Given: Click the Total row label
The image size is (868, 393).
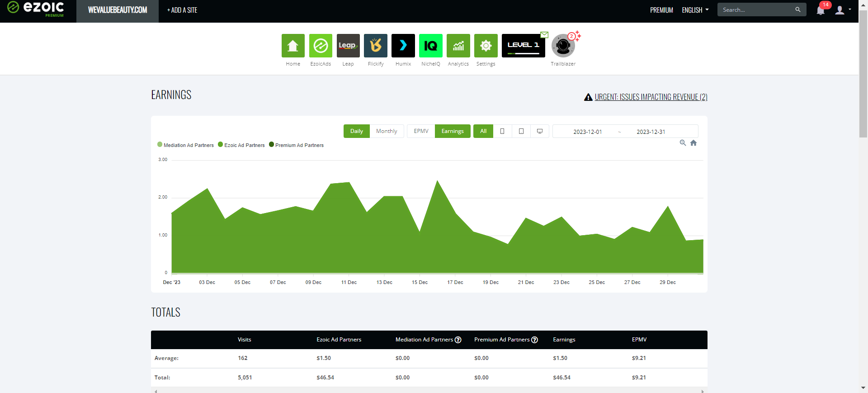Looking at the screenshot, I should pyautogui.click(x=162, y=378).
